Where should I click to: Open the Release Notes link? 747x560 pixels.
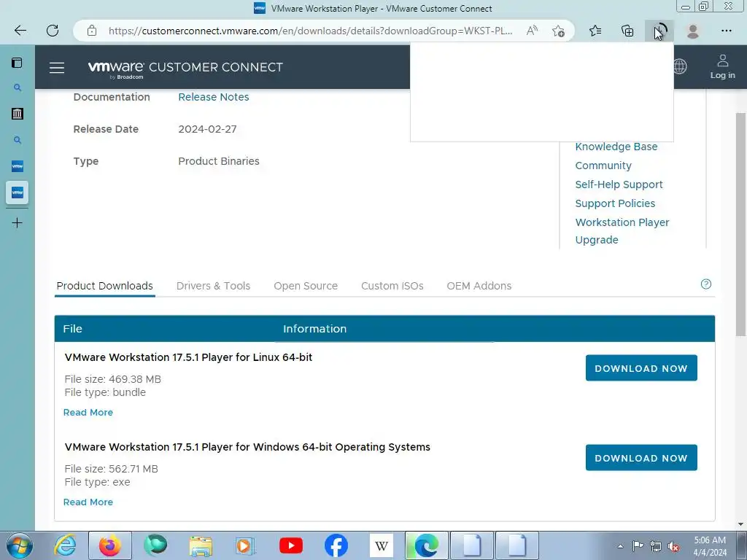214,97
